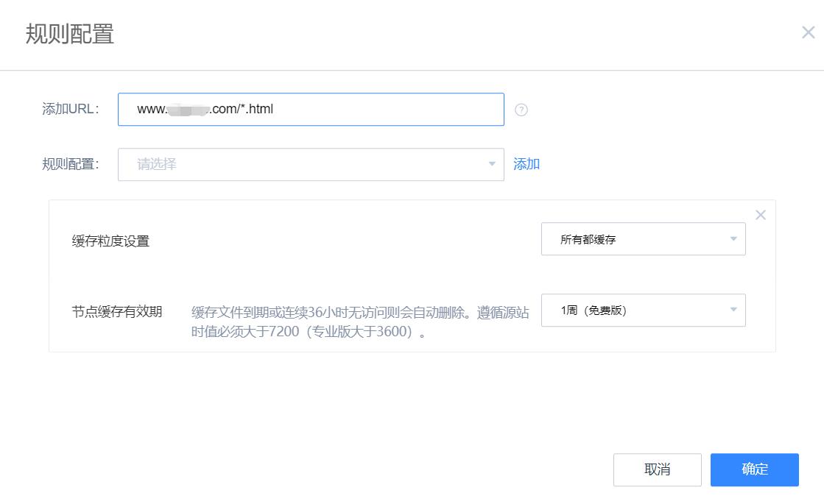The width and height of the screenshot is (824, 504).
Task: Open the 规则配置 请选择 dropdown
Action: tap(309, 165)
